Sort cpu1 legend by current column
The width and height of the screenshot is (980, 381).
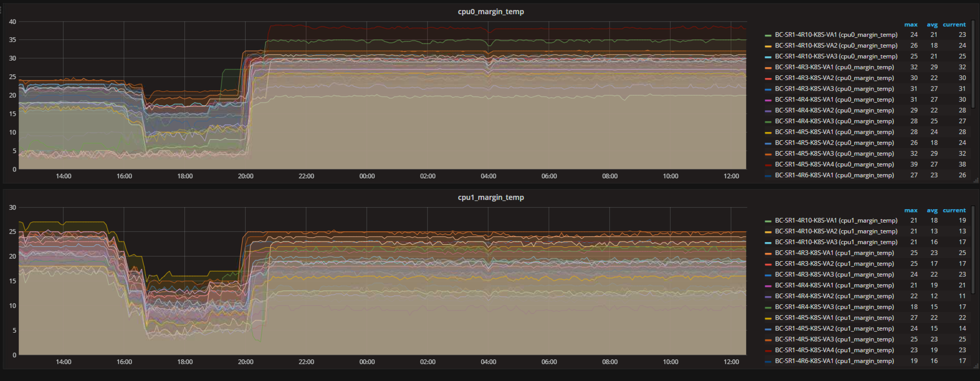pyautogui.click(x=954, y=210)
